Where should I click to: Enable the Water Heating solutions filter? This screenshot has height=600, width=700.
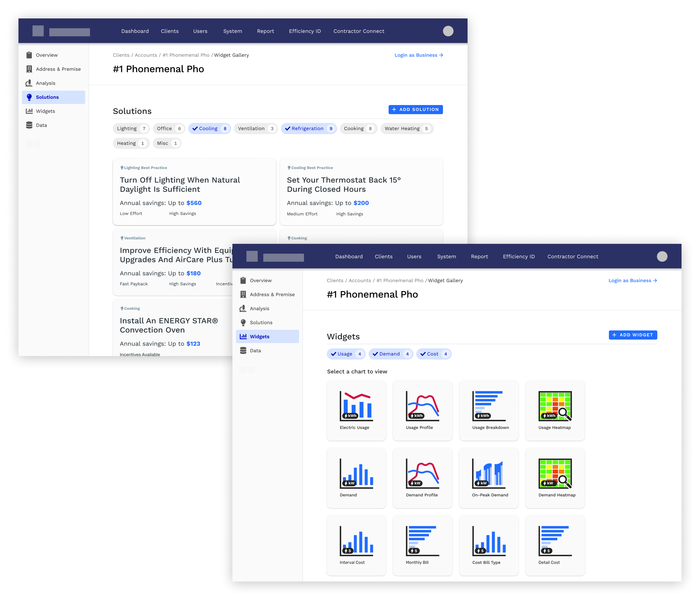(407, 129)
